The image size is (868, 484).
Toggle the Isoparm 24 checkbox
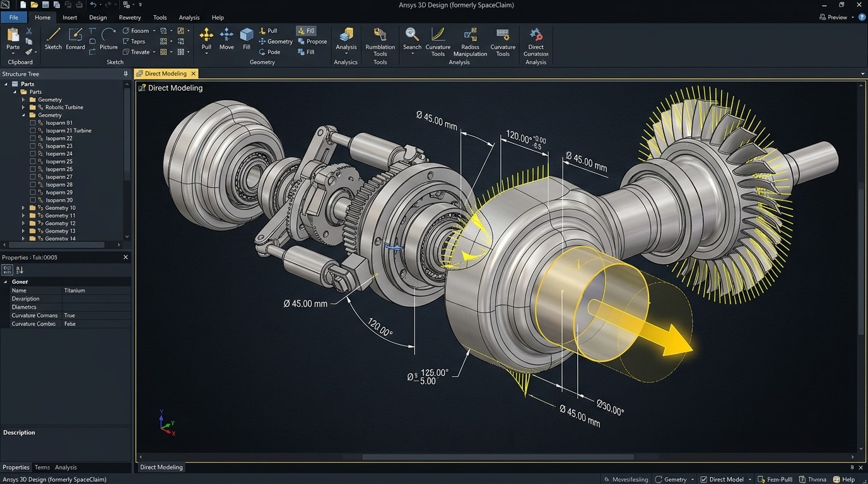[33, 154]
